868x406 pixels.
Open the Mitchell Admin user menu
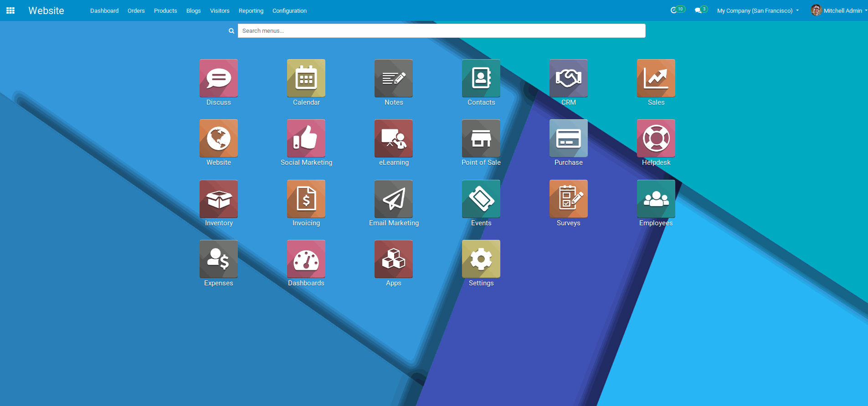point(838,10)
